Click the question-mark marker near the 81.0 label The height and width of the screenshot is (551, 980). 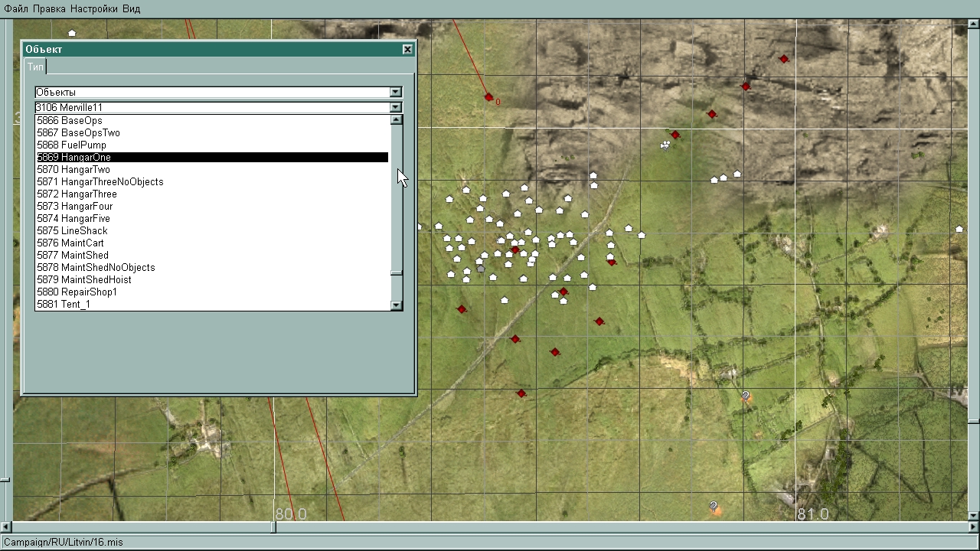coord(714,507)
